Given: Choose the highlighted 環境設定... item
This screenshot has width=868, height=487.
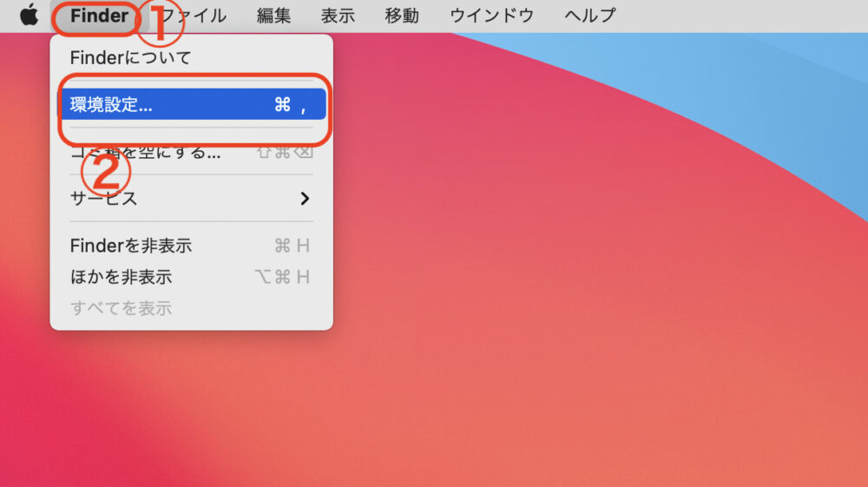Looking at the screenshot, I should (x=111, y=105).
